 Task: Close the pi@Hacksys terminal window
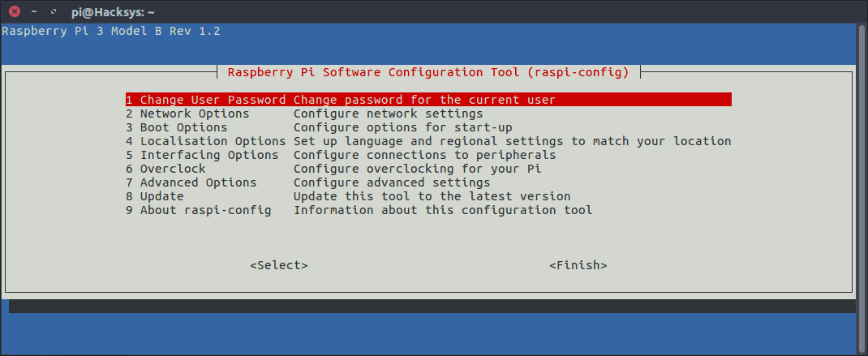[14, 12]
